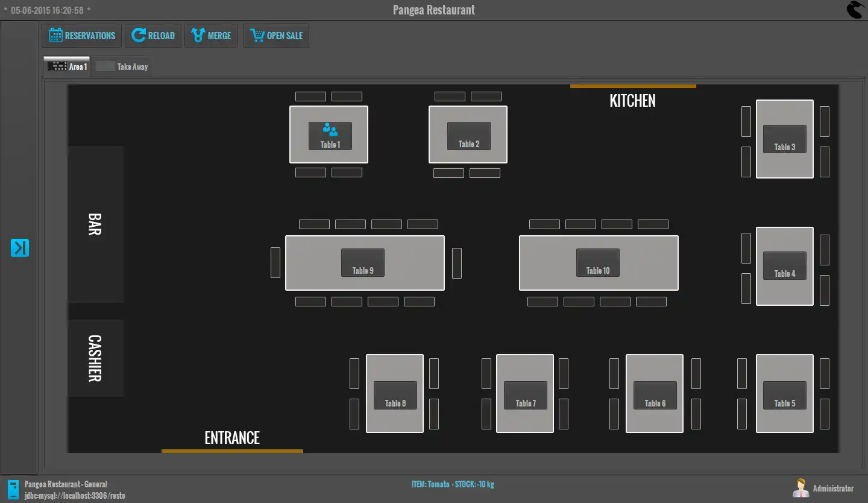Click the Administrator user avatar
This screenshot has height=503, width=868.
[x=800, y=488]
